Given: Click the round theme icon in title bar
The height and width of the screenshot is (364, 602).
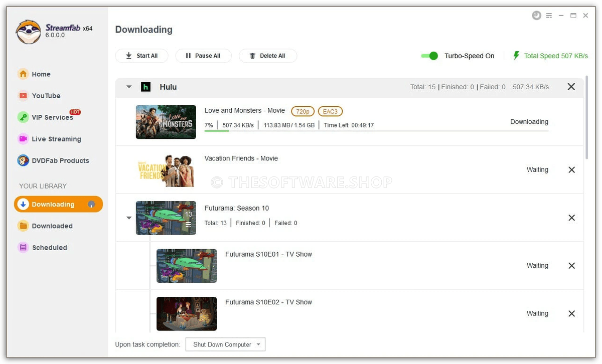Looking at the screenshot, I should [x=537, y=16].
